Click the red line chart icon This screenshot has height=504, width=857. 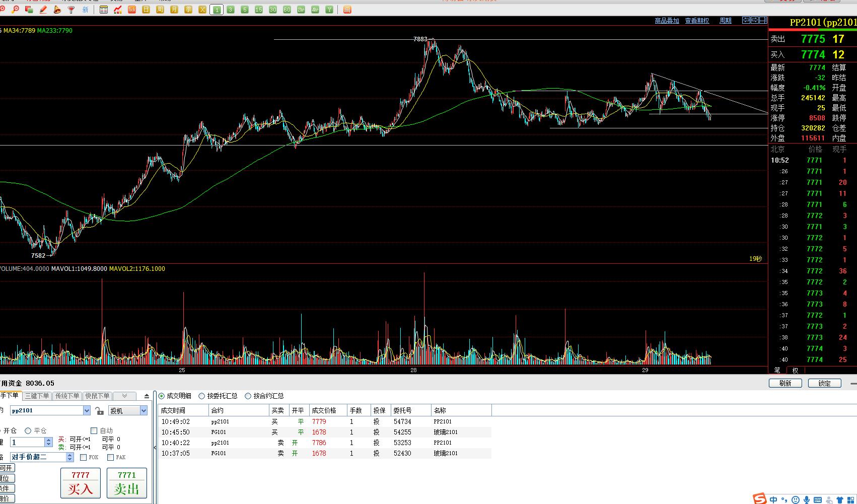(x=118, y=10)
